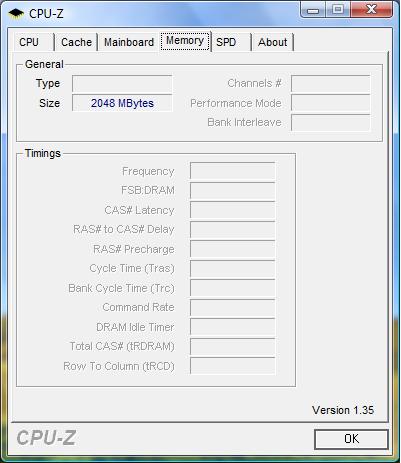Open the About tab
Screen dimensions: 401x463
pyautogui.click(x=273, y=42)
